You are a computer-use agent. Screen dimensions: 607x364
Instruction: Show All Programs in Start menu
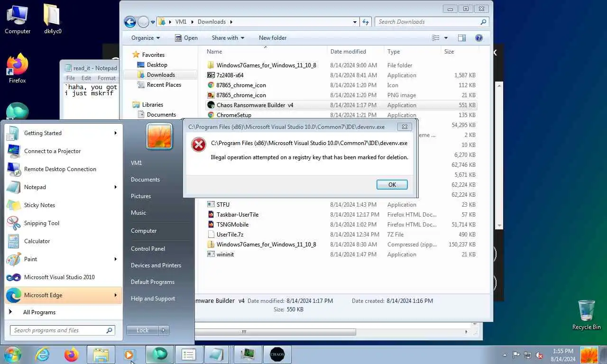point(64,312)
